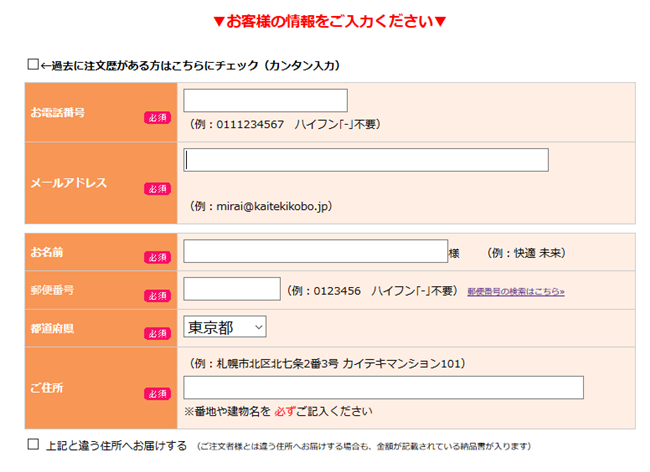650x472 pixels.
Task: Click the ご住所 field label
Action: pos(48,386)
